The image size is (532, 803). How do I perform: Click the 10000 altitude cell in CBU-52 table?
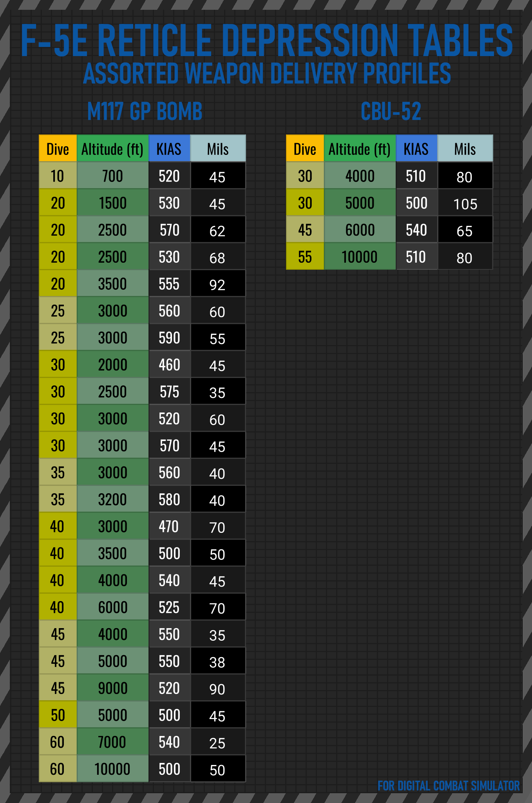click(x=360, y=257)
